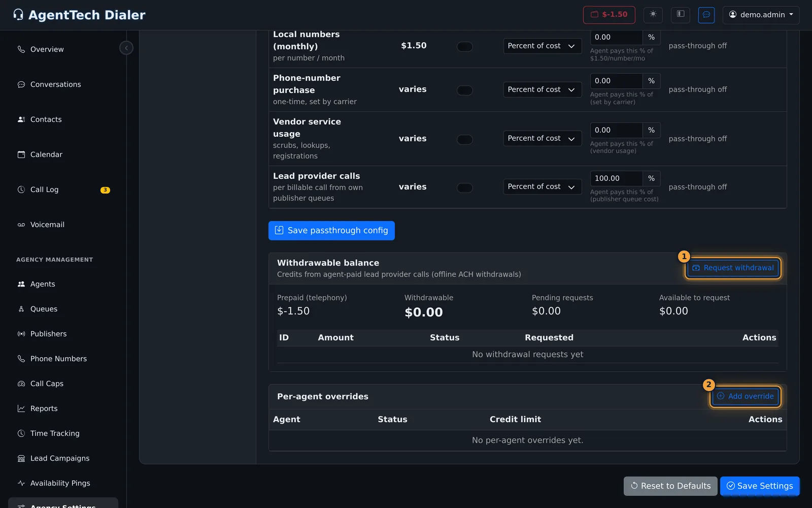
Task: Click Add override button
Action: coord(746,396)
